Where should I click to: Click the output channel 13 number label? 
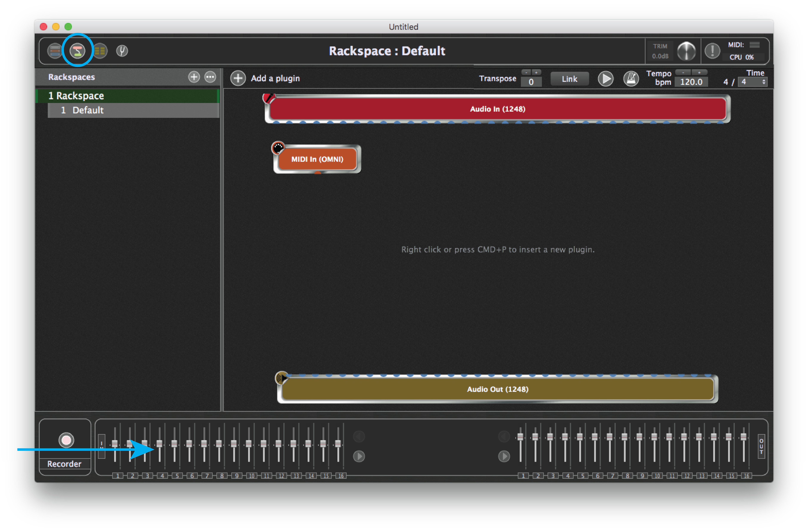pos(702,476)
